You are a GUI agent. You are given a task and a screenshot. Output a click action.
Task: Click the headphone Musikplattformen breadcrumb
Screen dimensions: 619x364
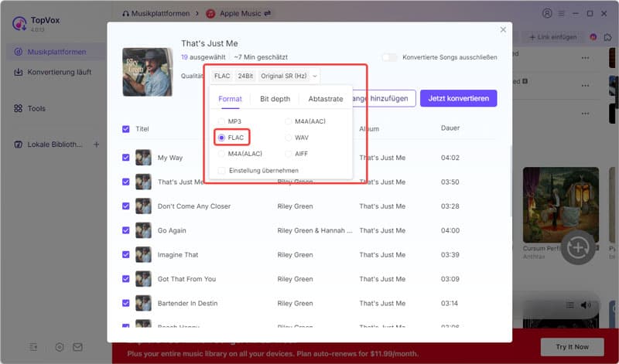pos(156,13)
